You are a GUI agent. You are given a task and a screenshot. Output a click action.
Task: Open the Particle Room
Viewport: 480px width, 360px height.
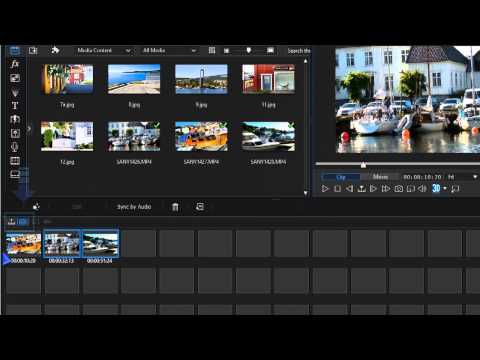[15, 92]
